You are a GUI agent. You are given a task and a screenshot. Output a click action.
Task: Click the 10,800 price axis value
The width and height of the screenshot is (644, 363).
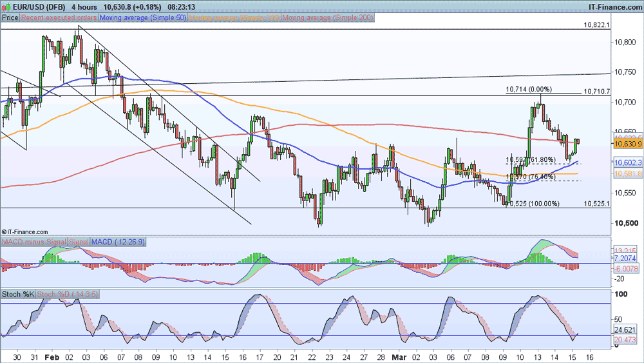point(625,42)
